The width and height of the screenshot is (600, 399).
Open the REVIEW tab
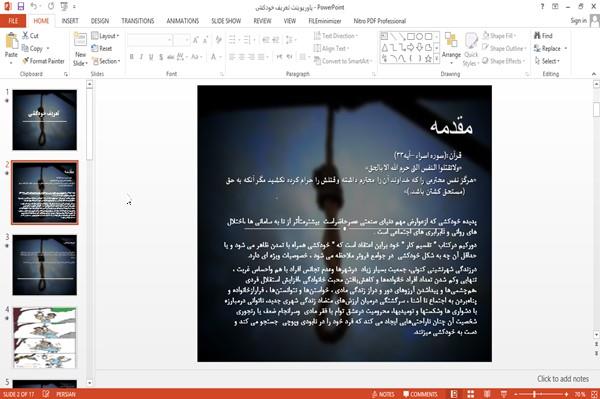[262, 21]
